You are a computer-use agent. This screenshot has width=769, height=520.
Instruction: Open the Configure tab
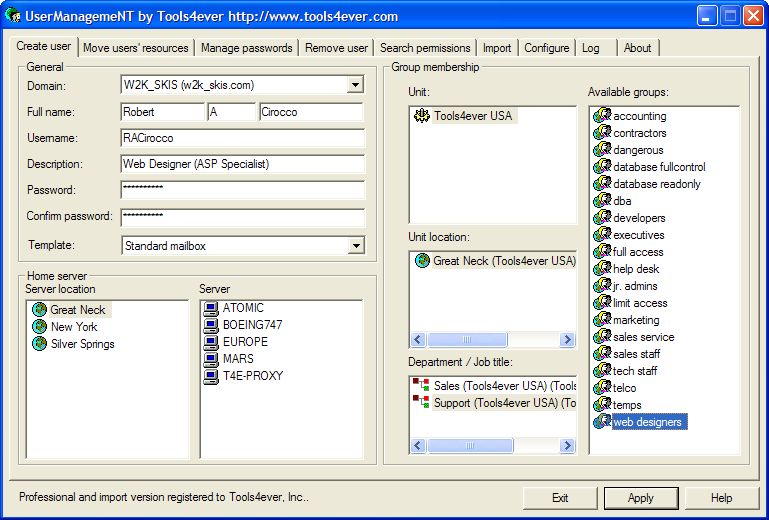pos(547,48)
